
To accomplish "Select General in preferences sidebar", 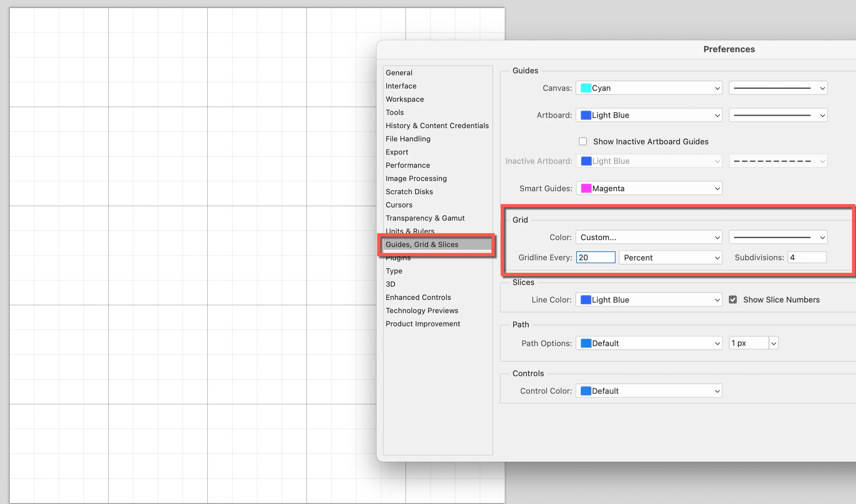I will tap(399, 73).
